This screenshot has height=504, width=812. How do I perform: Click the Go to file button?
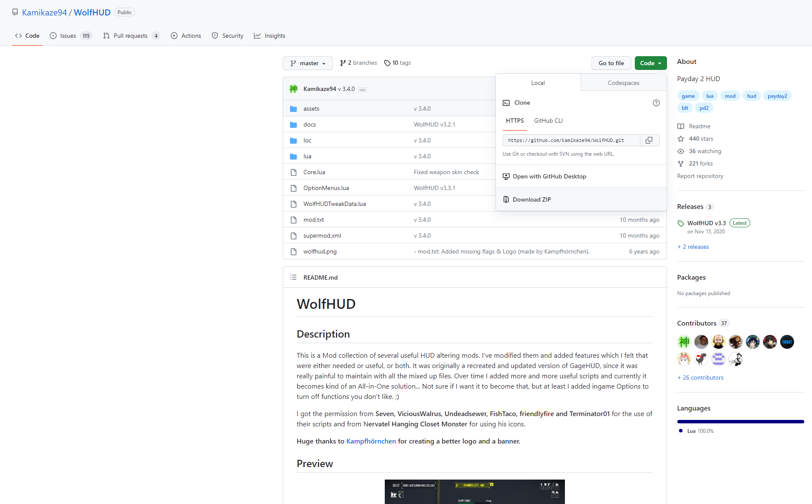click(x=611, y=63)
